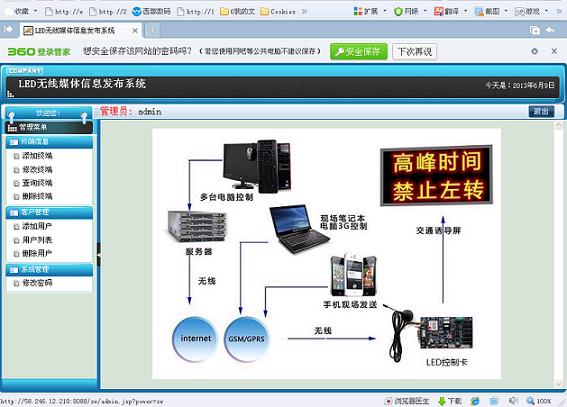Click the 网银 shield icon
The height and width of the screenshot is (407, 567).
point(398,12)
